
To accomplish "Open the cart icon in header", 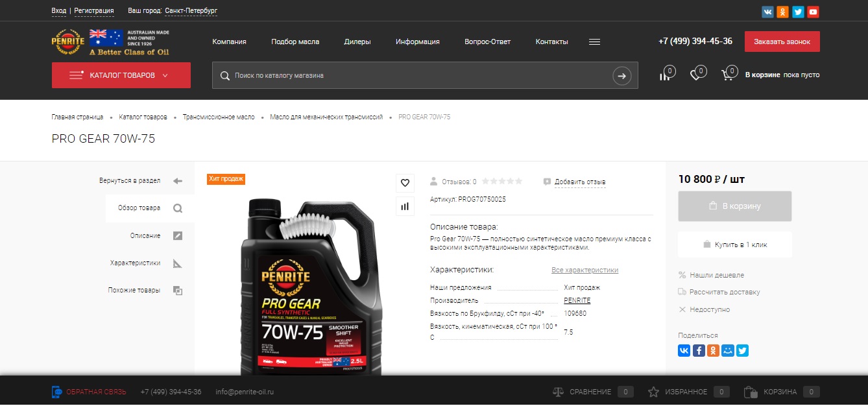I will pyautogui.click(x=729, y=74).
